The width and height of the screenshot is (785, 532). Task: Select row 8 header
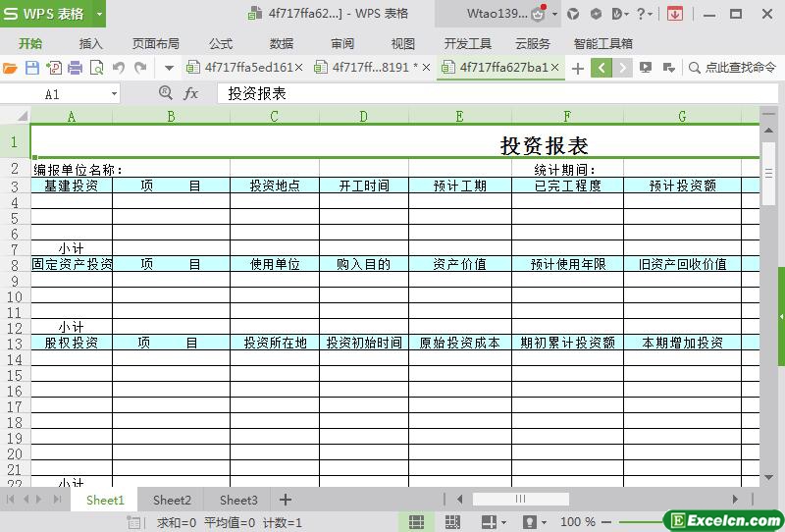(15, 265)
